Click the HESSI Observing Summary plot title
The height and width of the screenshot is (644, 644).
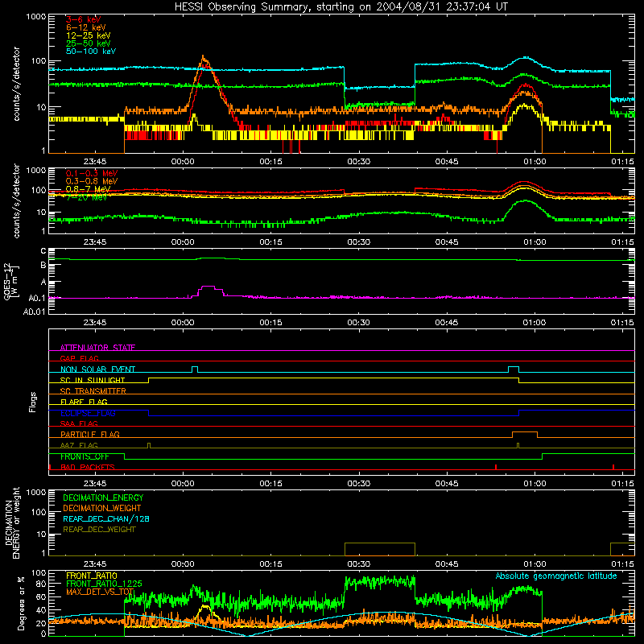coord(341,7)
